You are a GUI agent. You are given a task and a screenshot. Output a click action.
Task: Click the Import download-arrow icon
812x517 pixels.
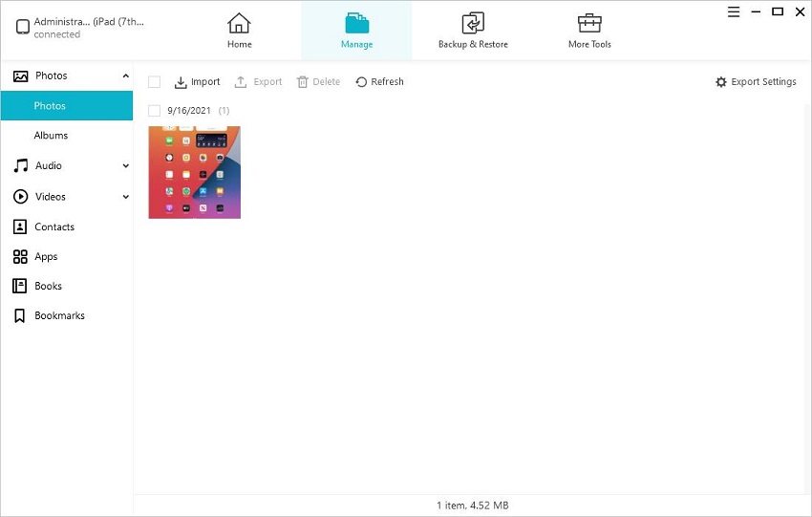pyautogui.click(x=181, y=82)
